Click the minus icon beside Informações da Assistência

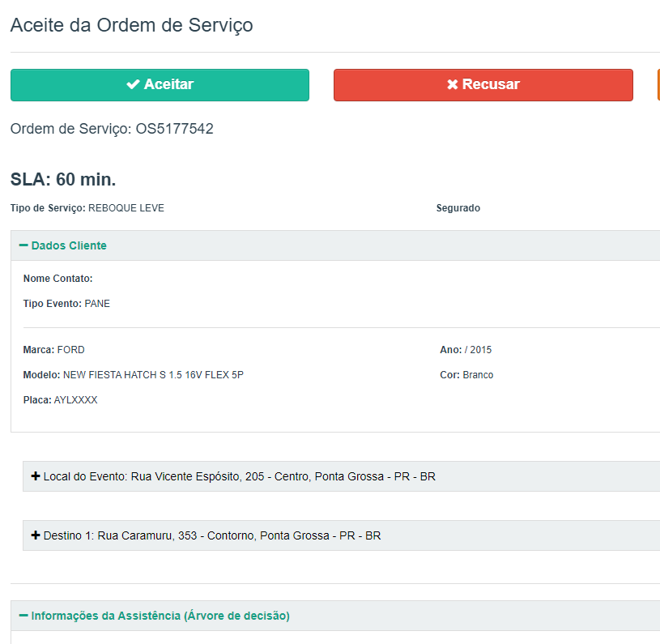(x=23, y=616)
